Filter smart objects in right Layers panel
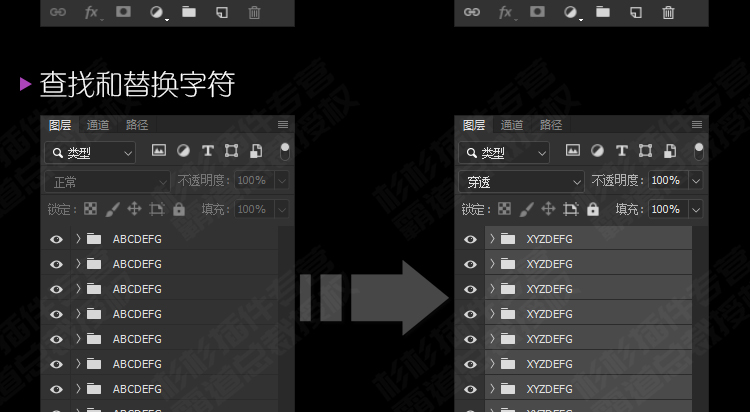Image resolution: width=750 pixels, height=412 pixels. click(x=670, y=151)
